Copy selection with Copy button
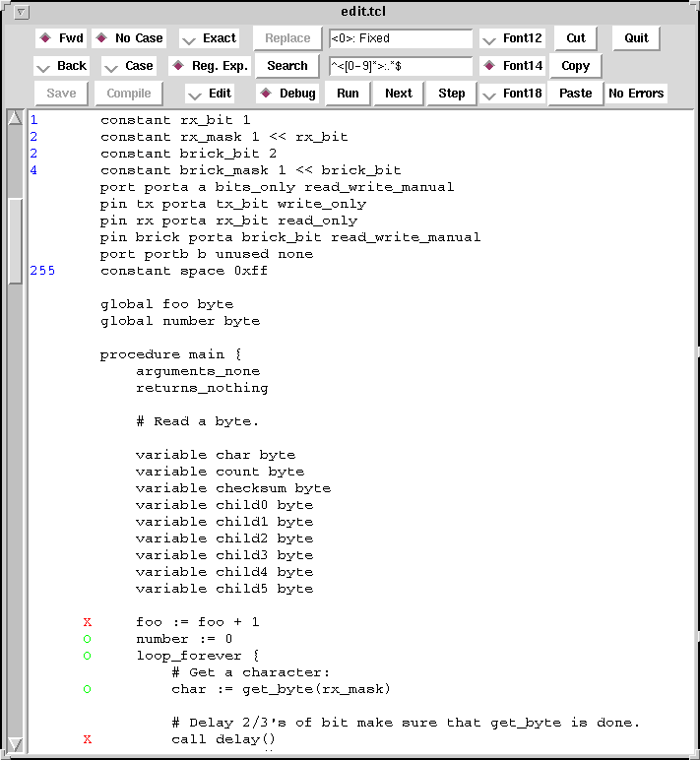Screen dimensions: 700x760 tap(575, 66)
